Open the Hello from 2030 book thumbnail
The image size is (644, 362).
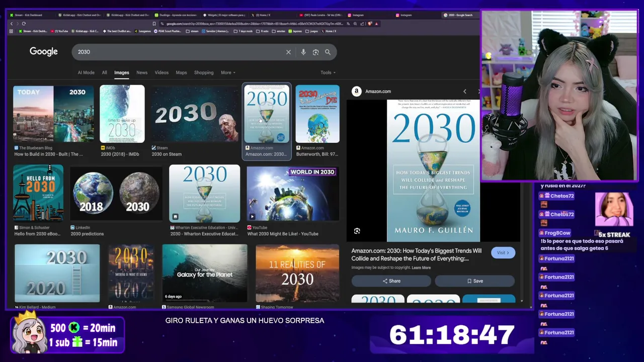(38, 193)
